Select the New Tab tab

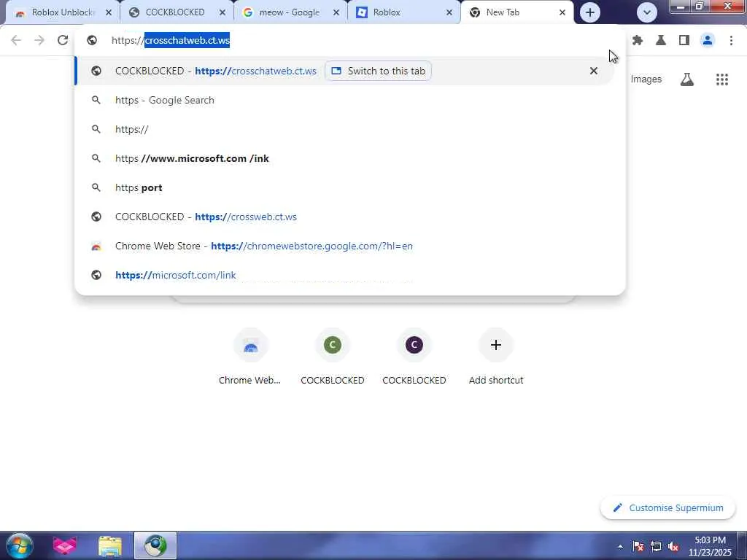[516, 12]
